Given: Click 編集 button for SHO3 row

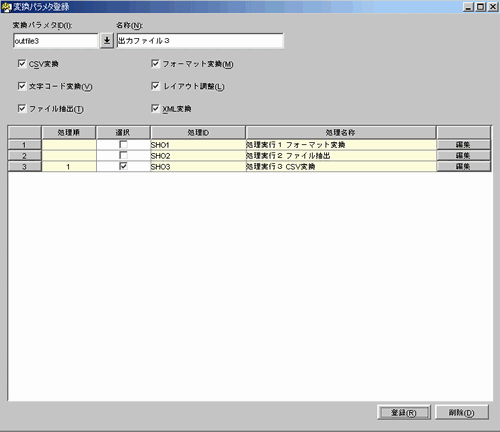Looking at the screenshot, I should (x=463, y=166).
